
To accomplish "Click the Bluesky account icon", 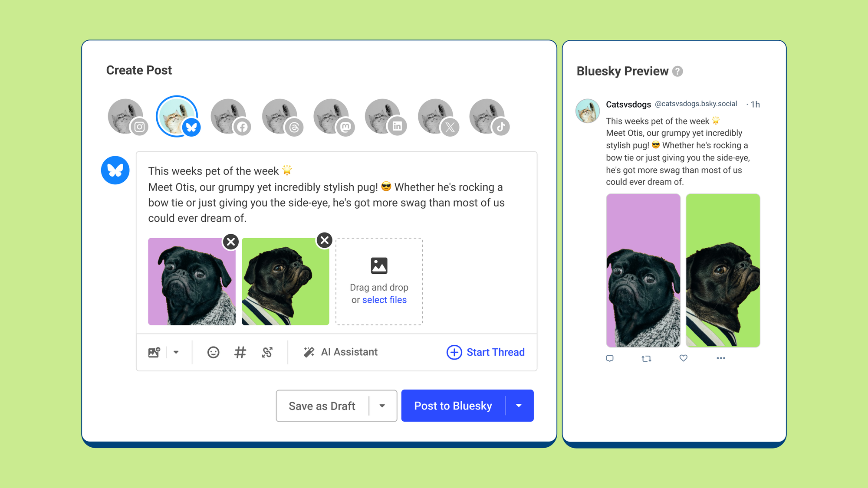I will coord(177,115).
